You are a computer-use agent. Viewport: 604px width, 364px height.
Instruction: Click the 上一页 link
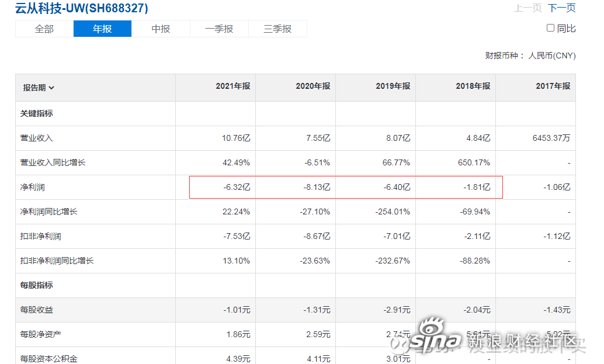coord(527,8)
